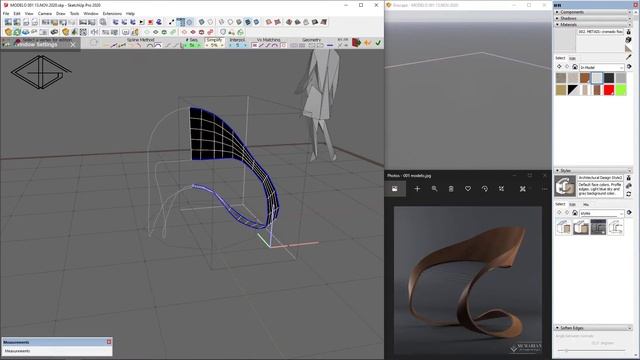Click the orange undo arrow in Curviloft toolbar
This screenshot has height=360, width=640.
pyautogui.click(x=367, y=43)
